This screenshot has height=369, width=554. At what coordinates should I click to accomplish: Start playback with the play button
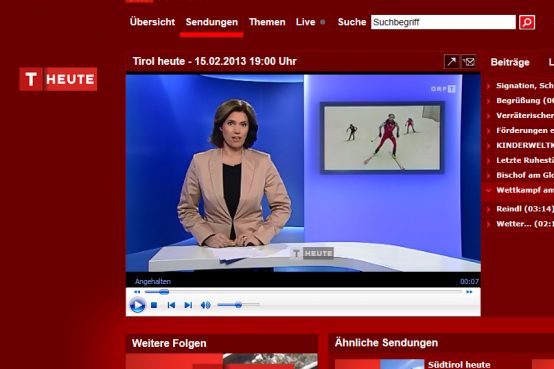137,305
